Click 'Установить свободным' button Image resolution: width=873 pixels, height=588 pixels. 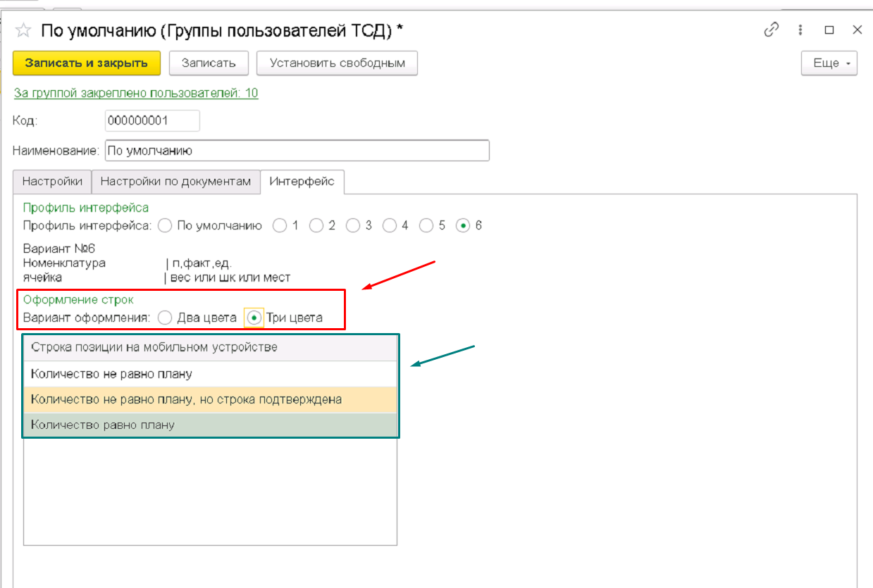coord(337,63)
